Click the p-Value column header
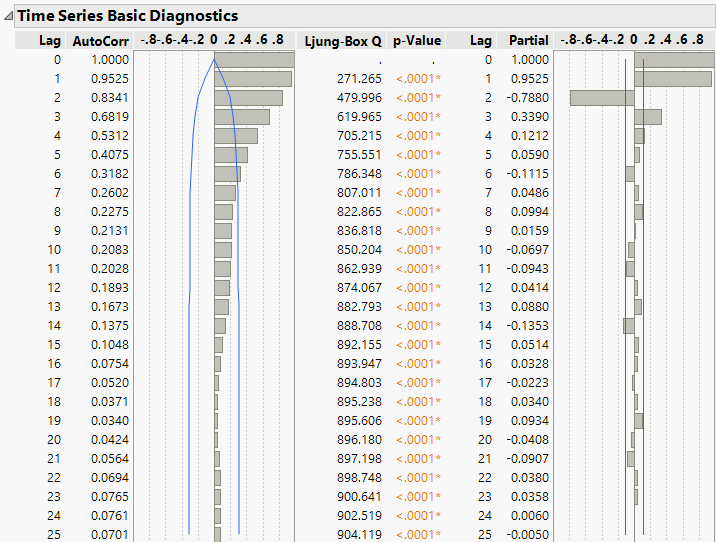The height and width of the screenshot is (542, 716). [416, 41]
